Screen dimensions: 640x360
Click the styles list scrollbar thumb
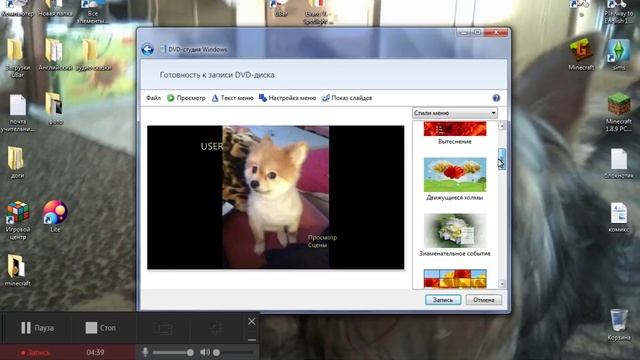[x=502, y=159]
